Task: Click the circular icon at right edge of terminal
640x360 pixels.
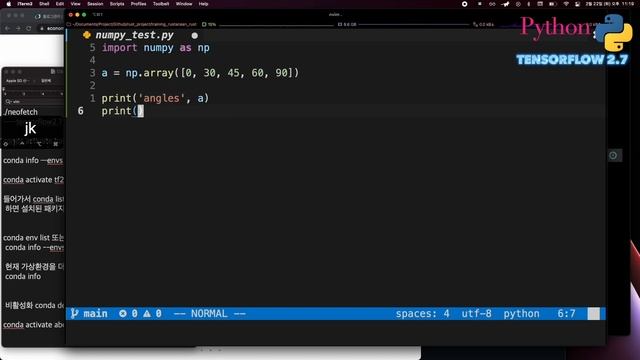Action: pyautogui.click(x=613, y=155)
